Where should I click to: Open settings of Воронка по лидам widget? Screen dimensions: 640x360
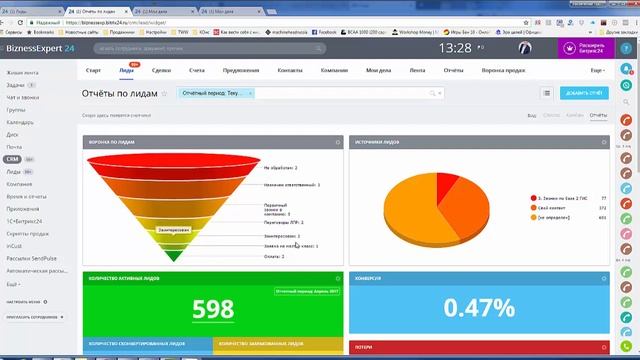pyautogui.click(x=338, y=142)
